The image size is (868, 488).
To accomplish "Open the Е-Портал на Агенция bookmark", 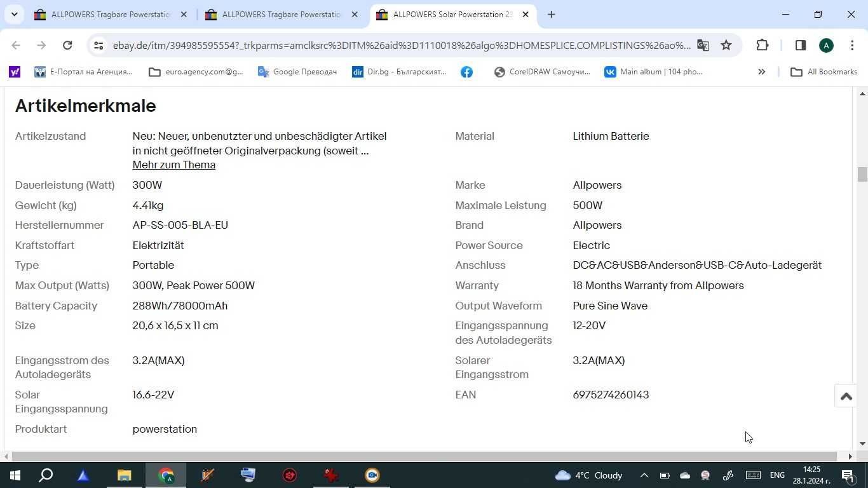I will pyautogui.click(x=83, y=72).
